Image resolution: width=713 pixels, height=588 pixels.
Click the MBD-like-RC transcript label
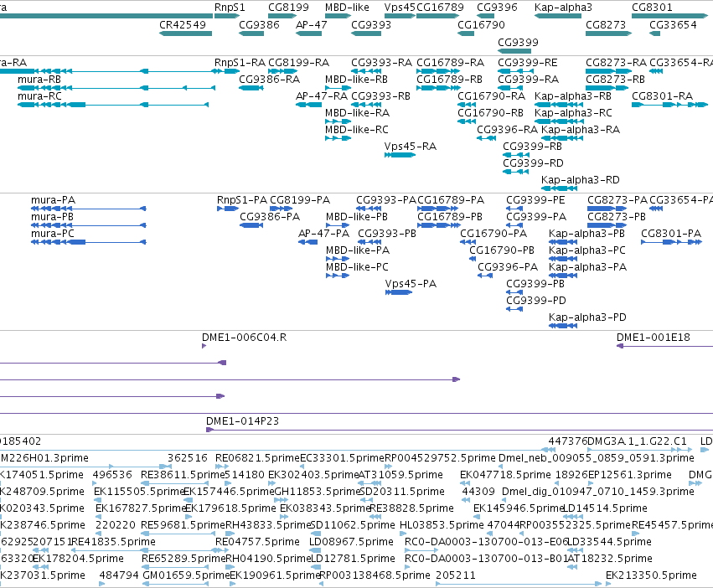pyautogui.click(x=357, y=130)
